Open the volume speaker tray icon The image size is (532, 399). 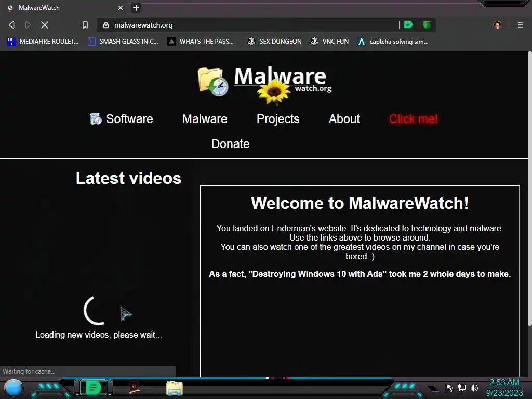point(474,388)
